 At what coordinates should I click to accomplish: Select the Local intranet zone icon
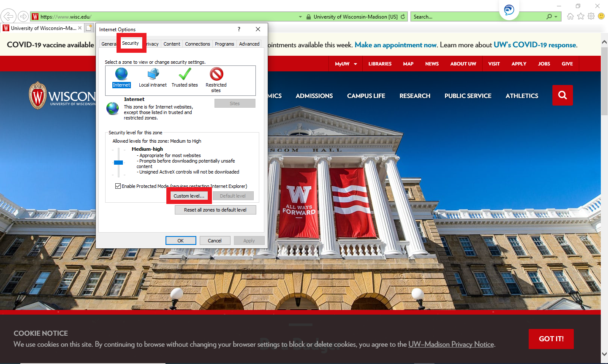coord(153,78)
